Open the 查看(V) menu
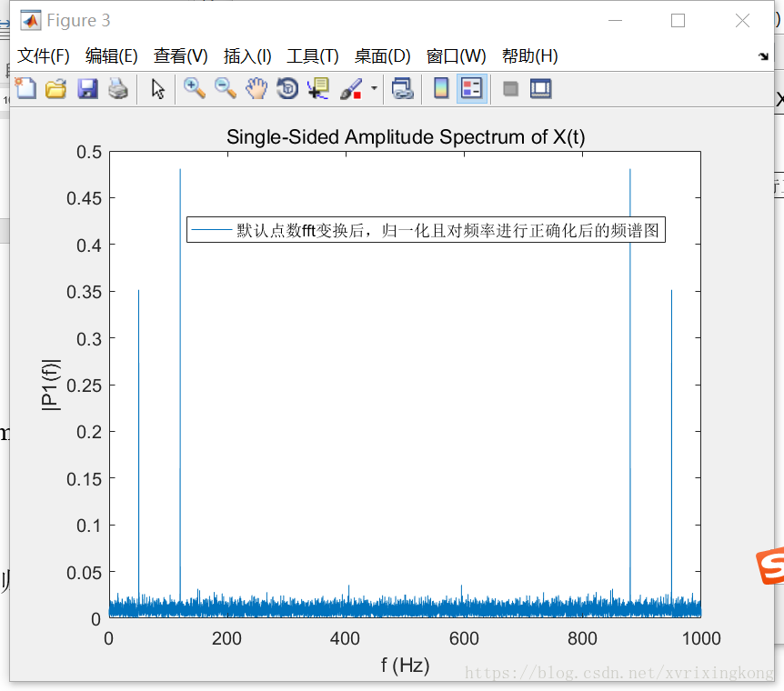The width and height of the screenshot is (784, 691). tap(180, 56)
